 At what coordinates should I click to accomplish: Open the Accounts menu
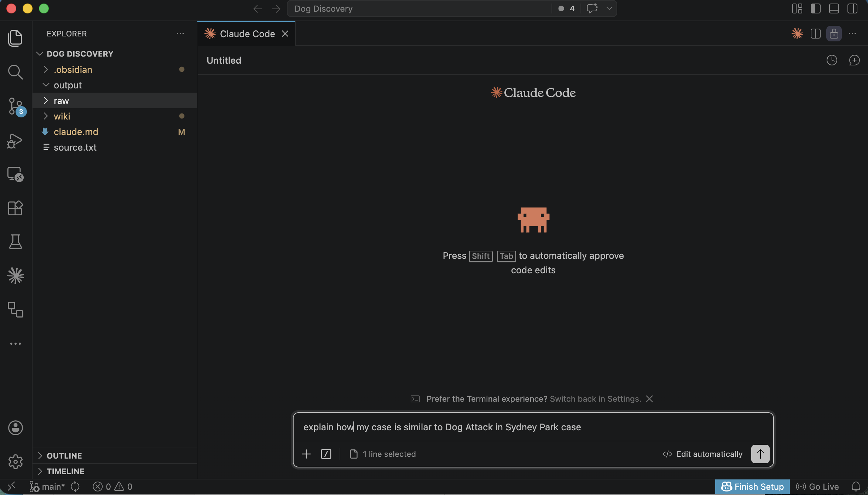pyautogui.click(x=15, y=428)
